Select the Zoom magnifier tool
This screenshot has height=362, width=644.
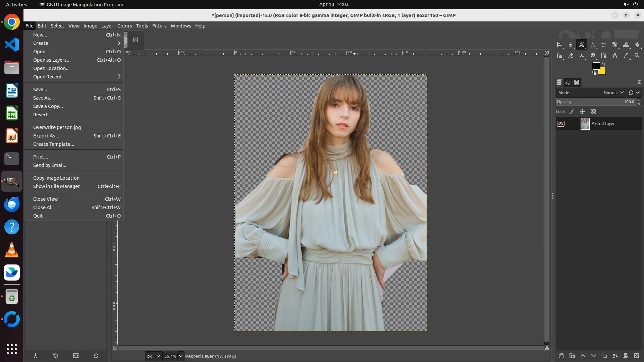637,56
